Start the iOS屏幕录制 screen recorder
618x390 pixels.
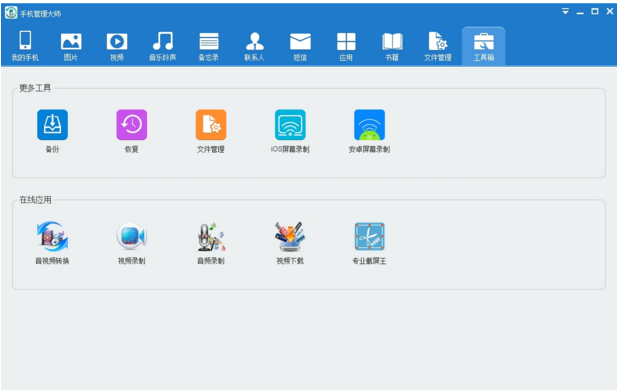tap(290, 131)
